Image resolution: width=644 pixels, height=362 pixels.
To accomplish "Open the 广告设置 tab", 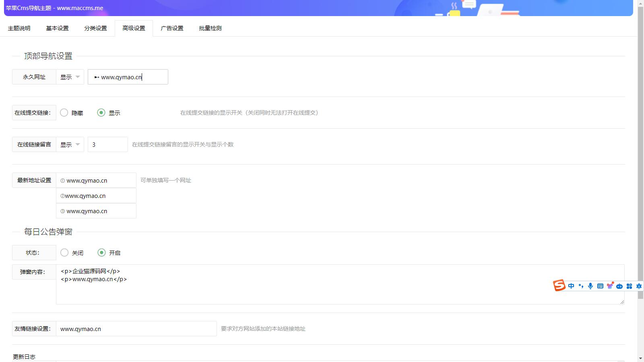I will tap(172, 28).
